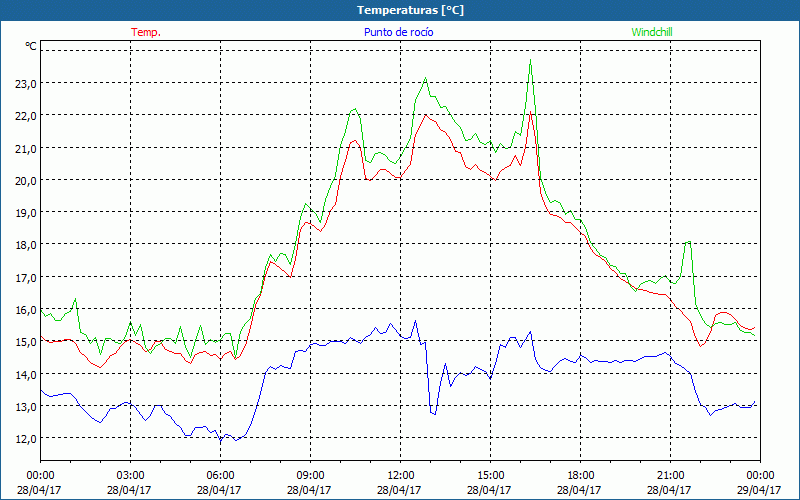800x500 pixels.
Task: Click the 09:00 time axis label
Action: pos(310,475)
